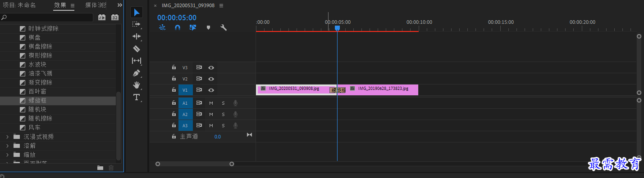Lock track V1 with padlock

174,90
